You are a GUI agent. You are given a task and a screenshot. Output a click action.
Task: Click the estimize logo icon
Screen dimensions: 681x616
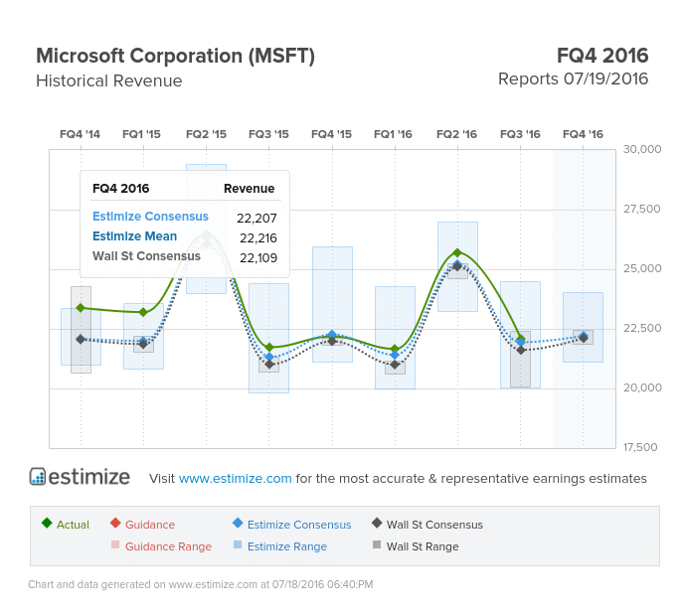pos(38,476)
